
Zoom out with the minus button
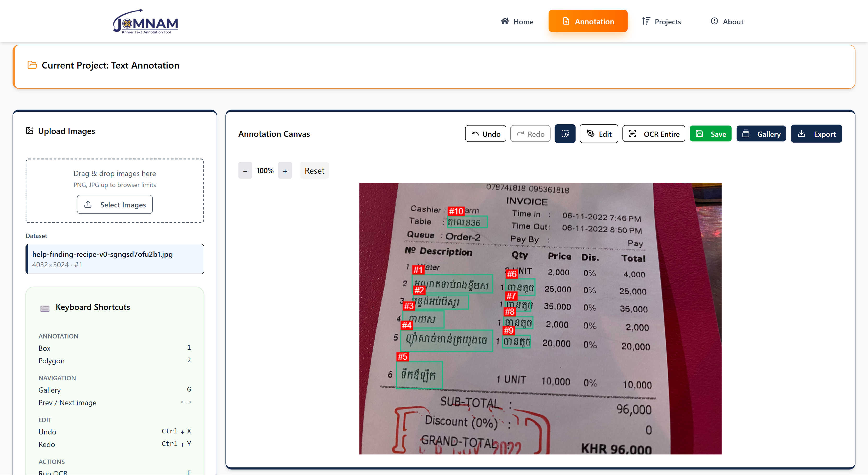tap(245, 171)
